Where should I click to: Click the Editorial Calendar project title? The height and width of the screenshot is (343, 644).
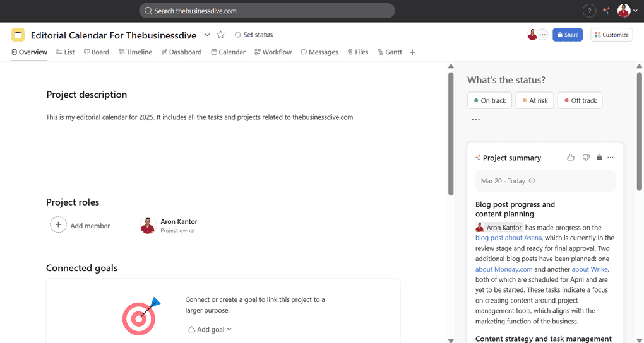pyautogui.click(x=114, y=35)
